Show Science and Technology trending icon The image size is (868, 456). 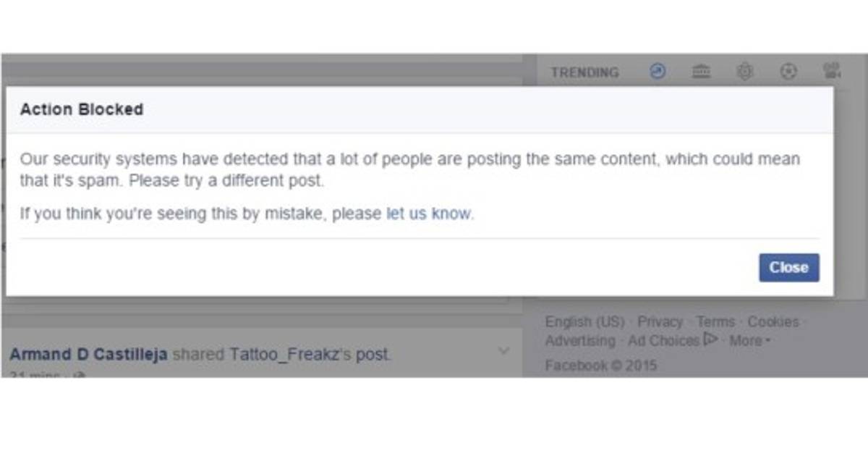click(744, 72)
